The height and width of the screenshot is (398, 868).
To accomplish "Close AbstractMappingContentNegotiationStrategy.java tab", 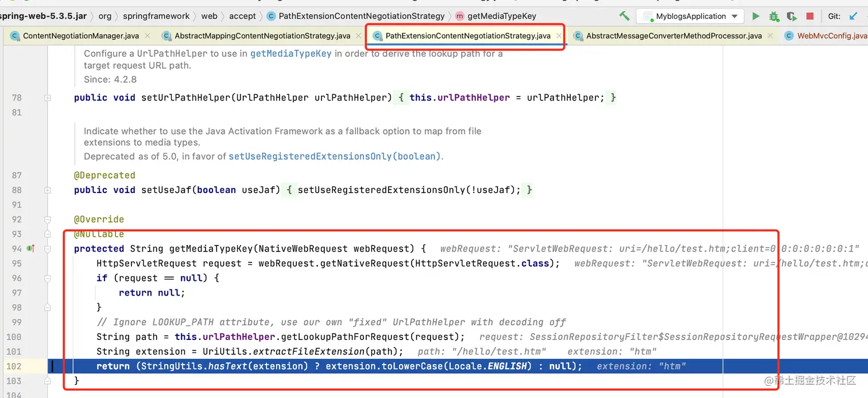I will [x=358, y=36].
